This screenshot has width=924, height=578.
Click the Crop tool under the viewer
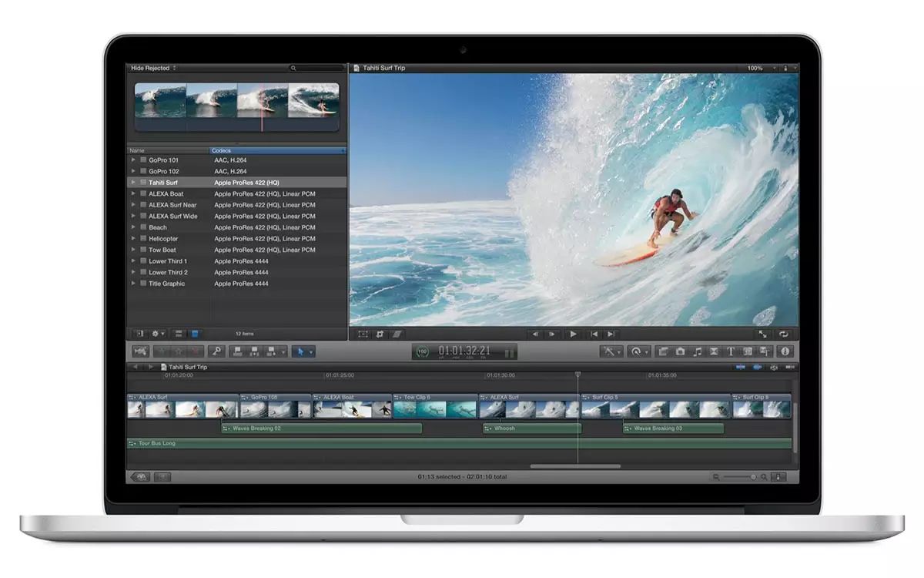pyautogui.click(x=380, y=334)
